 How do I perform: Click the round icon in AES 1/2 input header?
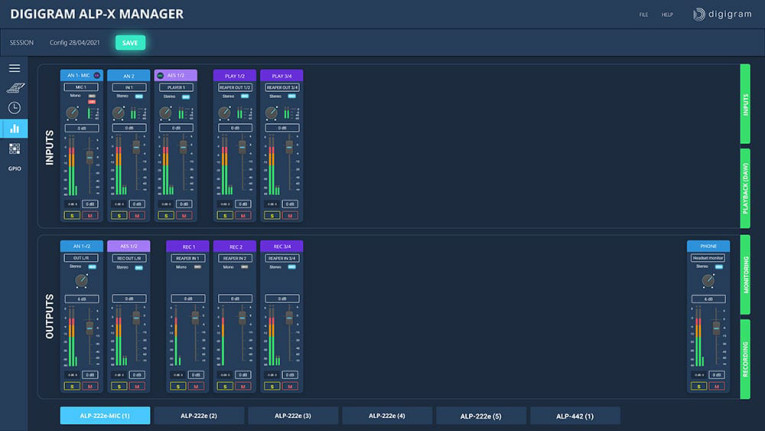point(160,76)
